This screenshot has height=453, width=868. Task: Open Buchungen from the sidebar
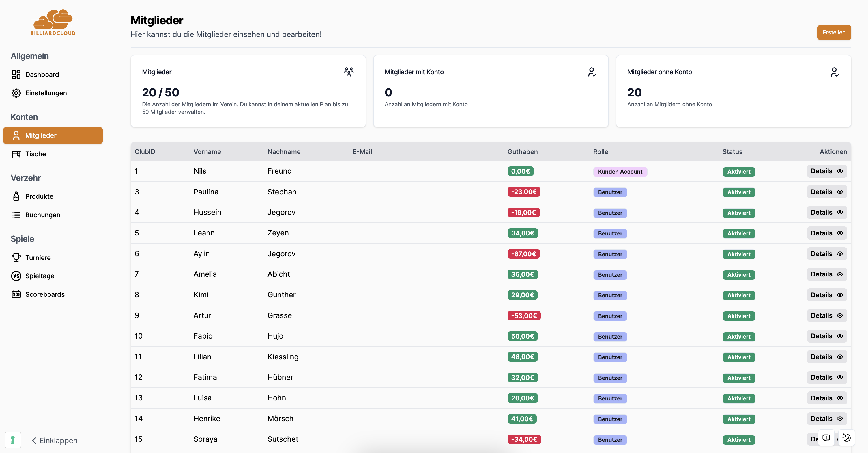42,215
